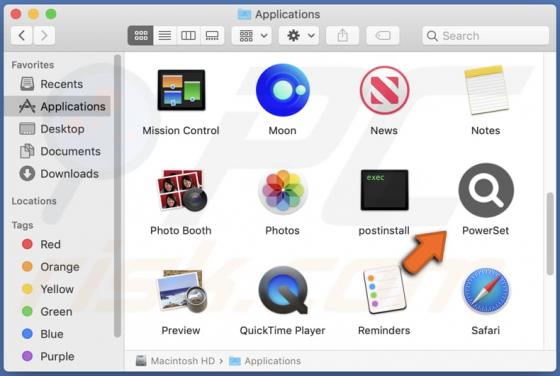Select the Preview app icon
This screenshot has width=560, height=376.
(x=181, y=291)
